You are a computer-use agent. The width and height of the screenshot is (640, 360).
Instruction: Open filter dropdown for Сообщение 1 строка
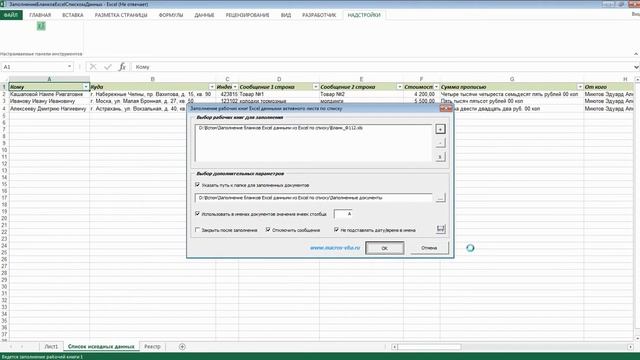[x=316, y=87]
